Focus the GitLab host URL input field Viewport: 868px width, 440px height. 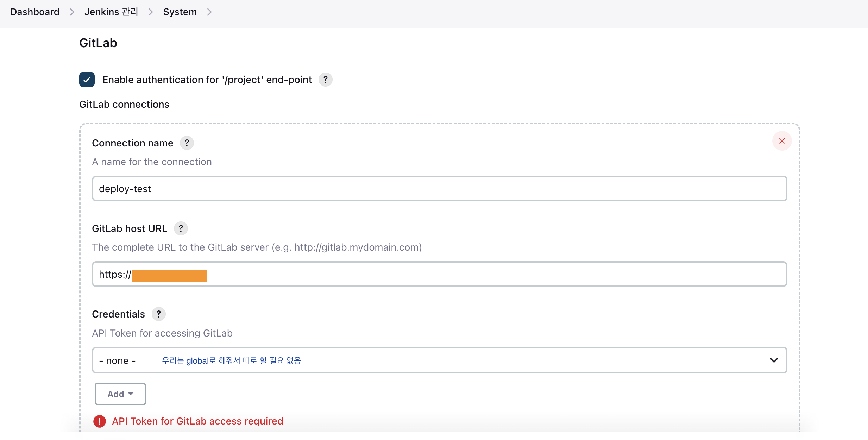[439, 274]
